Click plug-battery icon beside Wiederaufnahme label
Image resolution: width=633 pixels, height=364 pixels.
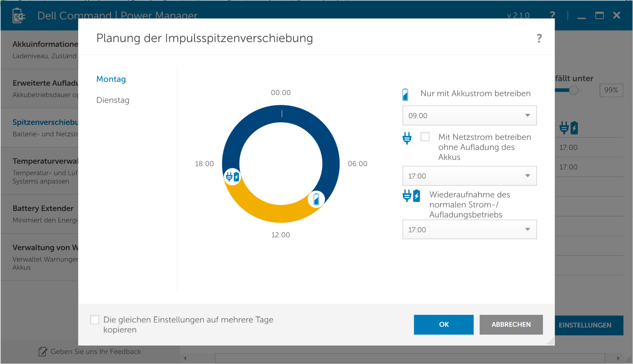411,196
